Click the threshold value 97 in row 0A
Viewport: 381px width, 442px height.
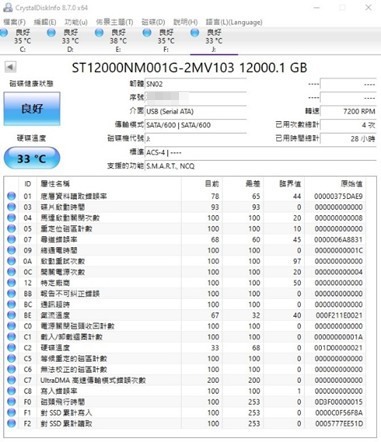pyautogui.click(x=297, y=261)
